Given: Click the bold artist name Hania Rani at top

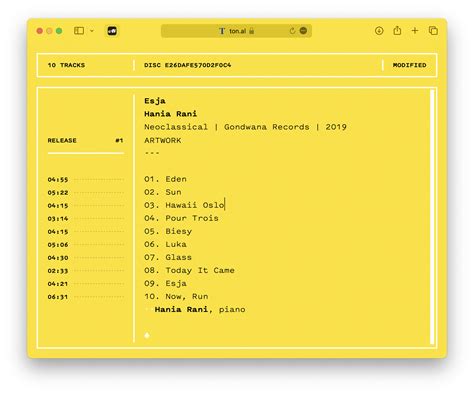Looking at the screenshot, I should 170,114.
